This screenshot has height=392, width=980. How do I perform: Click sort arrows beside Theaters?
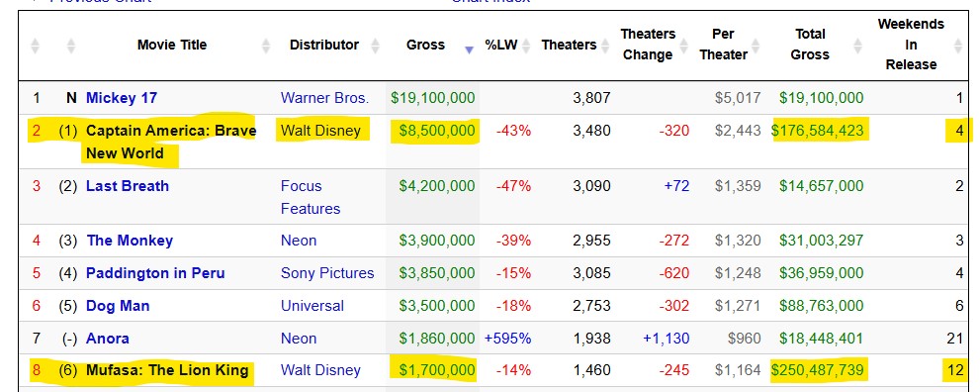604,46
